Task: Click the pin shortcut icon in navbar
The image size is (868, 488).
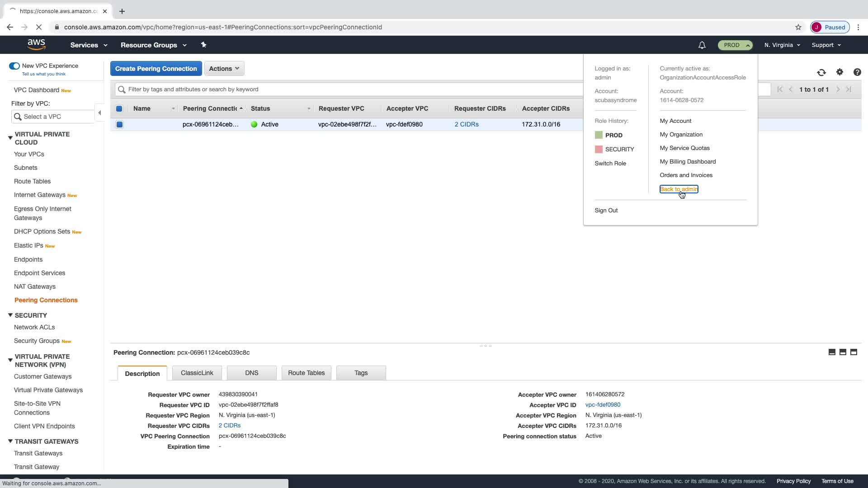Action: pyautogui.click(x=203, y=45)
